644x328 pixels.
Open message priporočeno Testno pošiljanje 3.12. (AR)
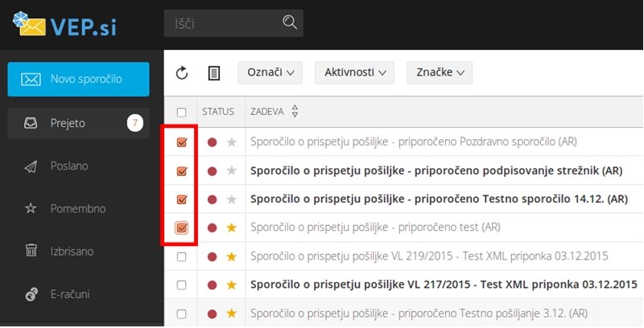(x=419, y=314)
